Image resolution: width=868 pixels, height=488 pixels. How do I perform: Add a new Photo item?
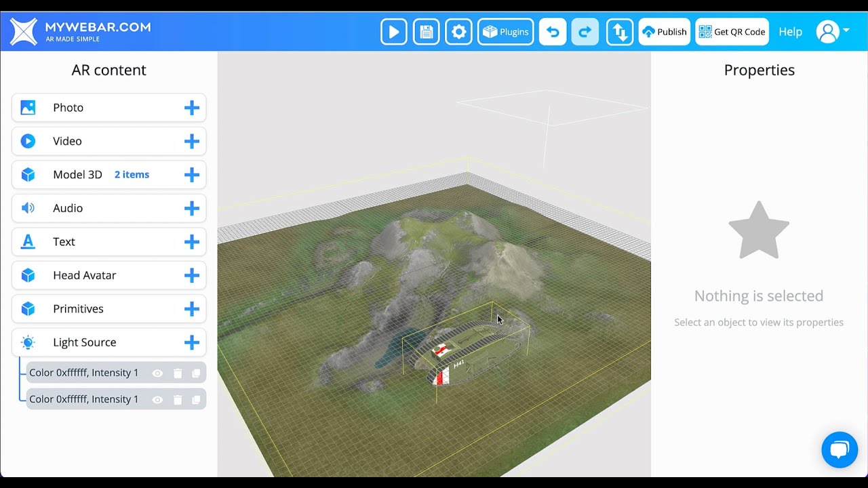(192, 108)
